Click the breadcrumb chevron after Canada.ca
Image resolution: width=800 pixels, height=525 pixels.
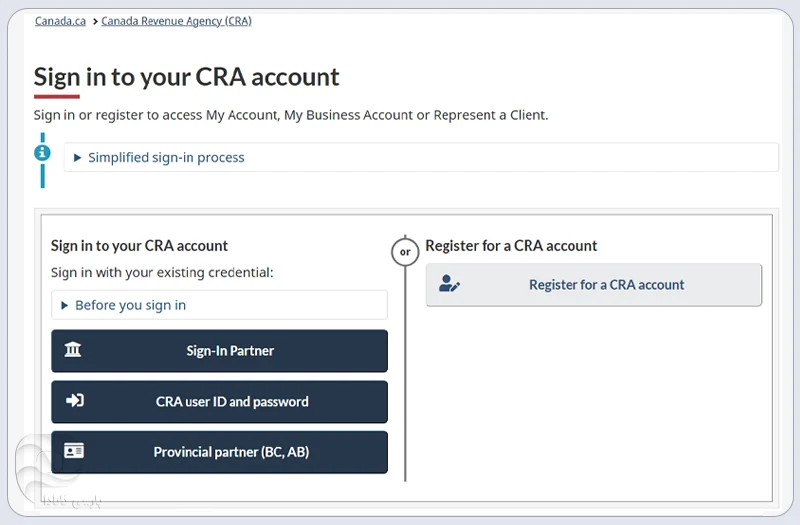coord(94,21)
